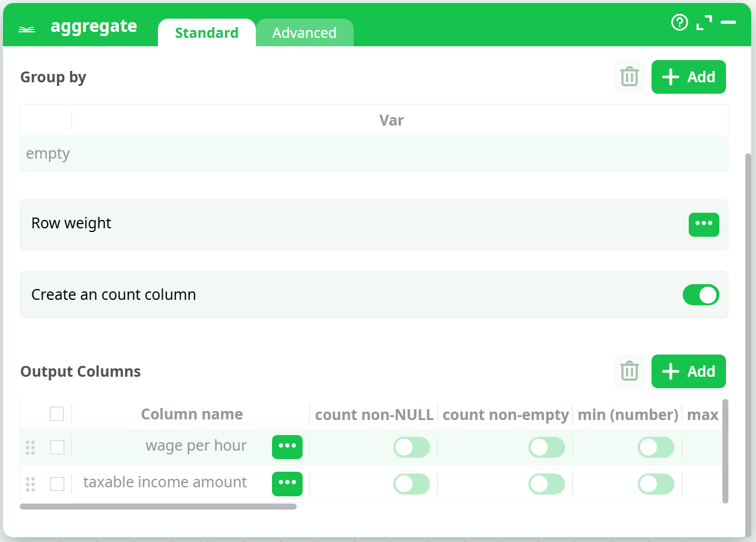Click the Output Columns trash icon
Viewport: 756px width, 542px height.
(x=629, y=371)
